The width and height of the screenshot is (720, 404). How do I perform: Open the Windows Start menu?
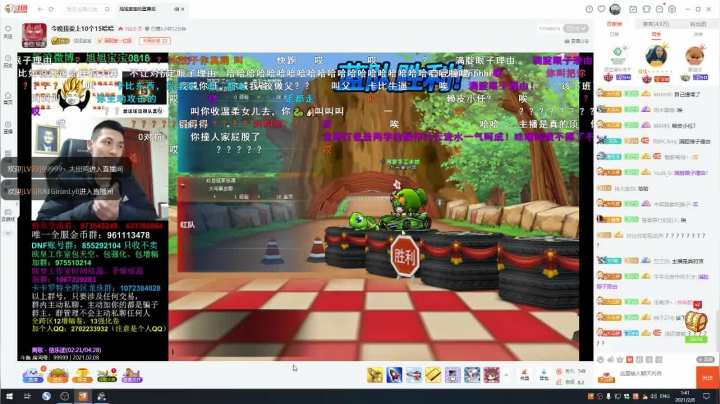pos(8,396)
